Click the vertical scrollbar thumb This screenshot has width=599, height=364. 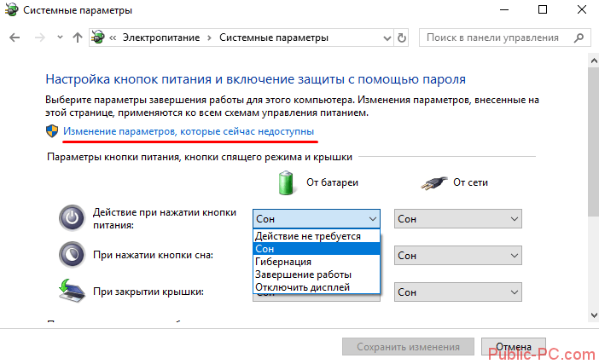[x=594, y=142]
